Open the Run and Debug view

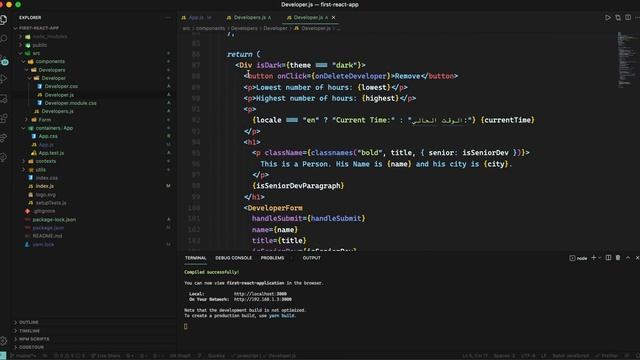4,78
